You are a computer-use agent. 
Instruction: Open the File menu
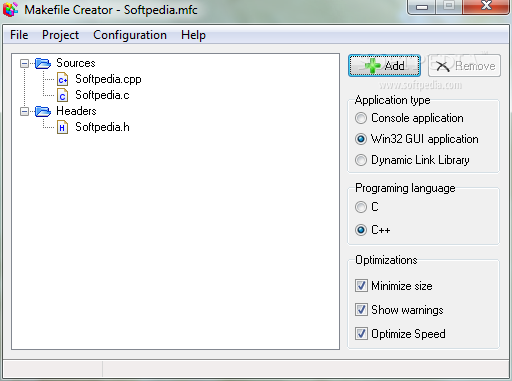(19, 35)
